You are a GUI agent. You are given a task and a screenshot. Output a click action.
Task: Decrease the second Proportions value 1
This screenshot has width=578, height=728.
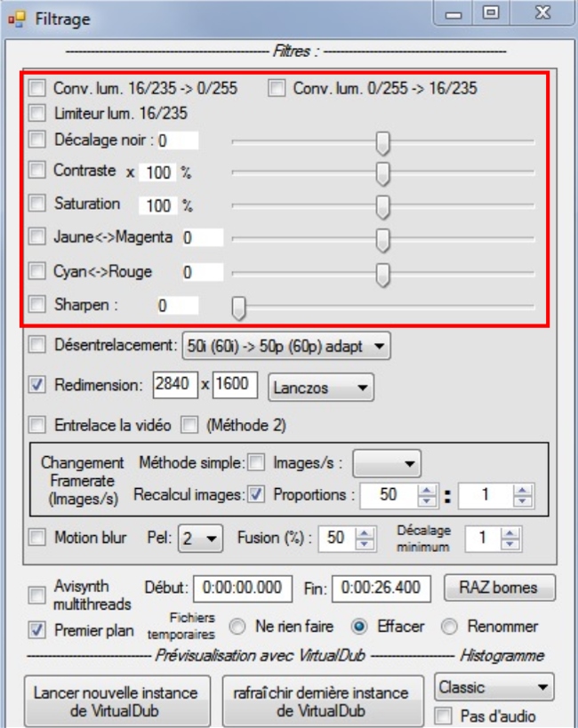click(x=522, y=500)
